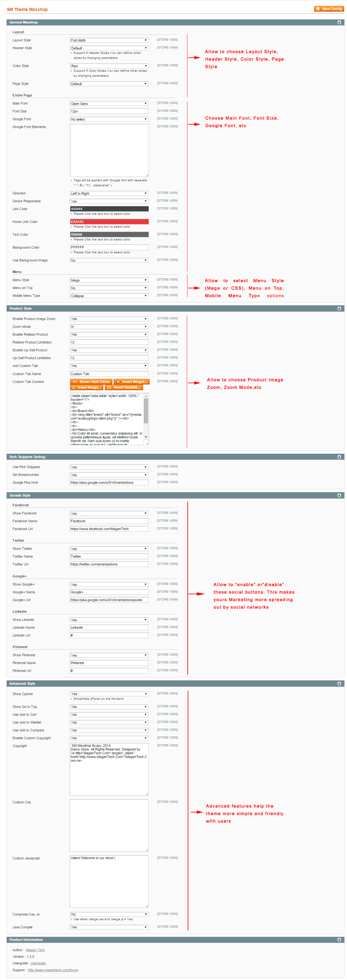
Task: Click the Twitter Url field
Action: tap(109, 565)
